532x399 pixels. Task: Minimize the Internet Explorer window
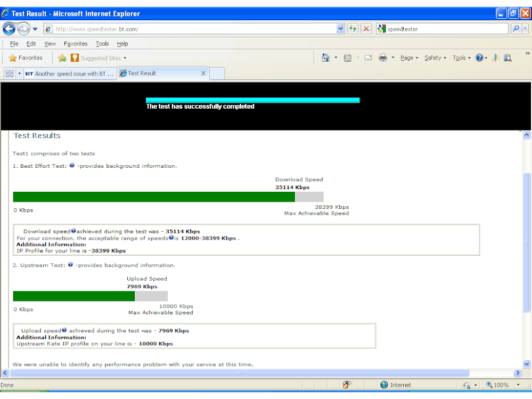(501, 13)
